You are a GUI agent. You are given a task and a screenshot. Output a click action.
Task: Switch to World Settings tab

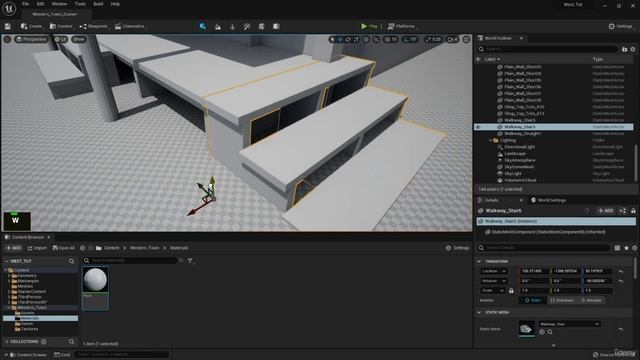pyautogui.click(x=548, y=200)
